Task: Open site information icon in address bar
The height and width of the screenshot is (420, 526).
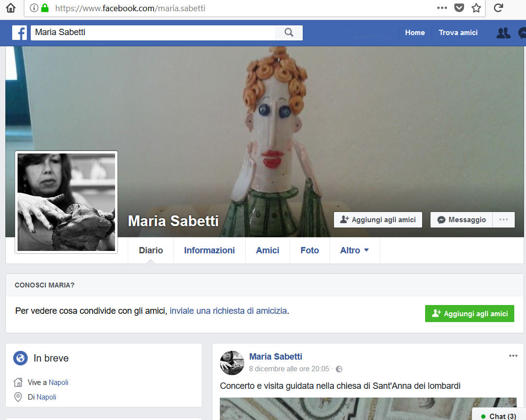Action: point(34,8)
